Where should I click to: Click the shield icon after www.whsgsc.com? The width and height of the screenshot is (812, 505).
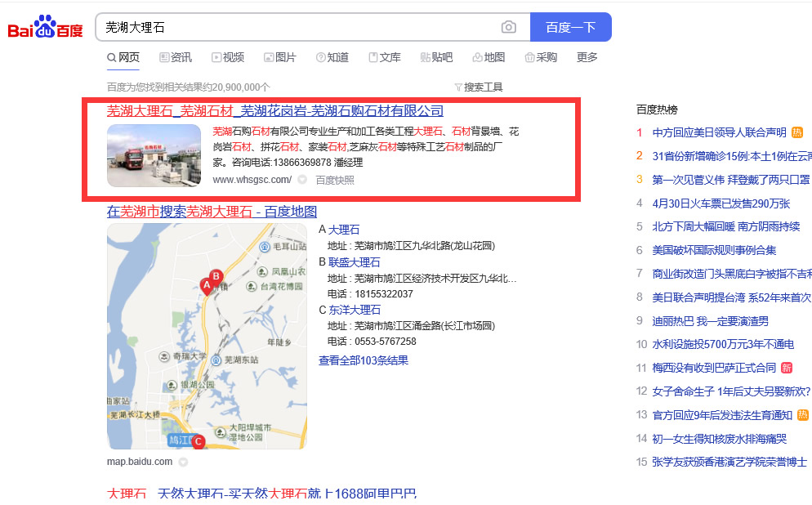pyautogui.click(x=302, y=180)
